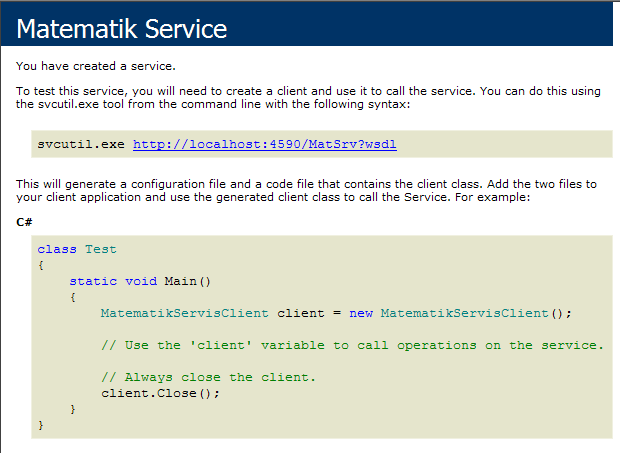Click the 'new' keyword in the code

pos(361,313)
